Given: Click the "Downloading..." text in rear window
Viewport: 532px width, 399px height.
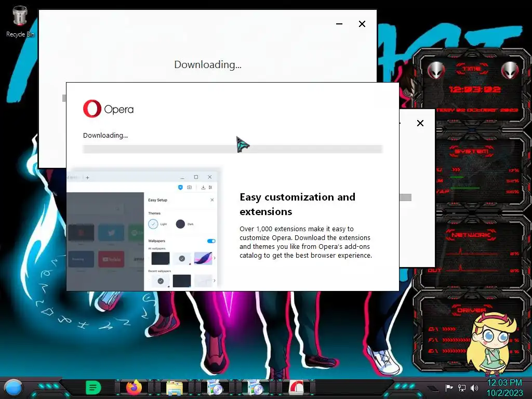Looking at the screenshot, I should click(x=208, y=64).
